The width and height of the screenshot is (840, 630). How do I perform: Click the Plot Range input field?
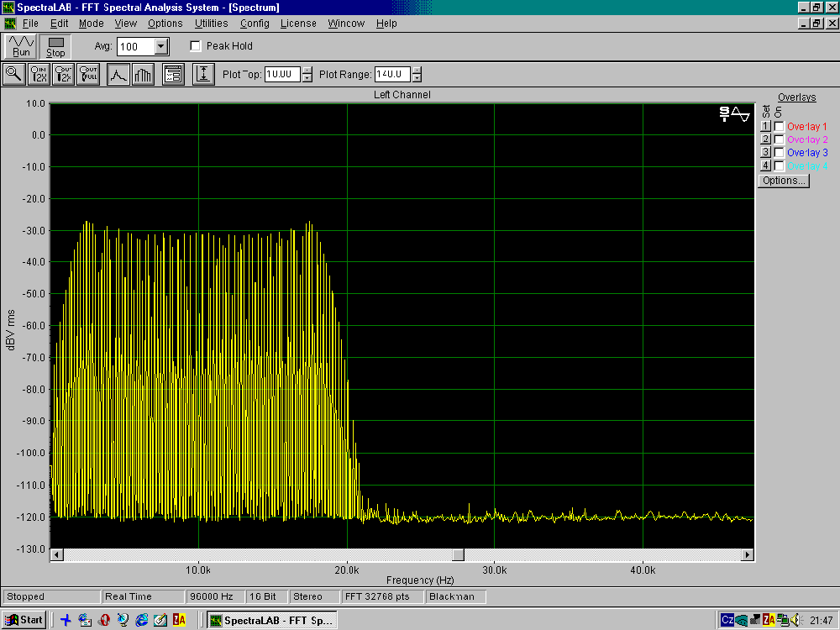392,75
